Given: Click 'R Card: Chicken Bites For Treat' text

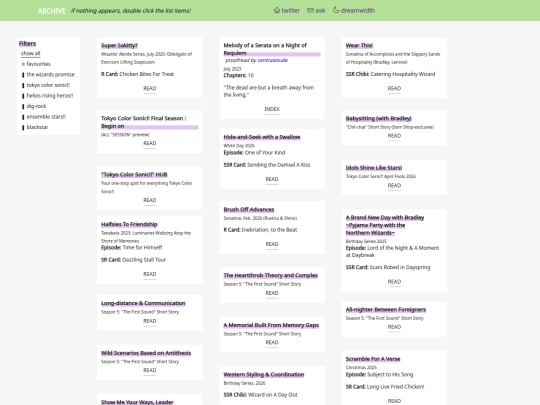Looking at the screenshot, I should [x=137, y=74].
